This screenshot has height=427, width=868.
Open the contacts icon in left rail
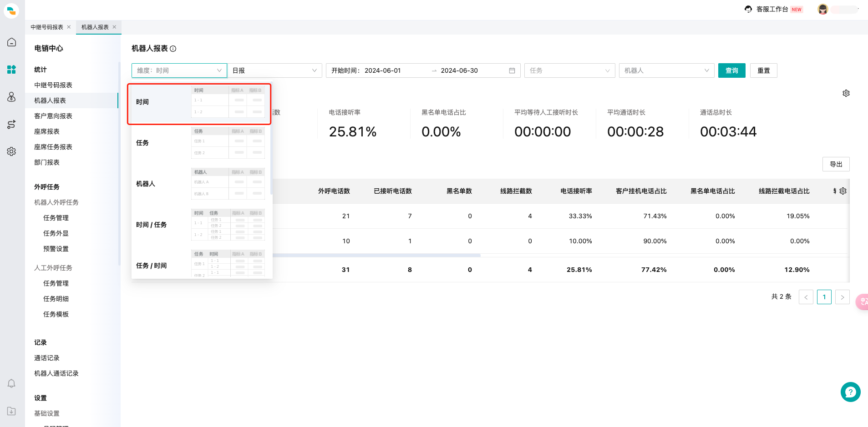11,97
